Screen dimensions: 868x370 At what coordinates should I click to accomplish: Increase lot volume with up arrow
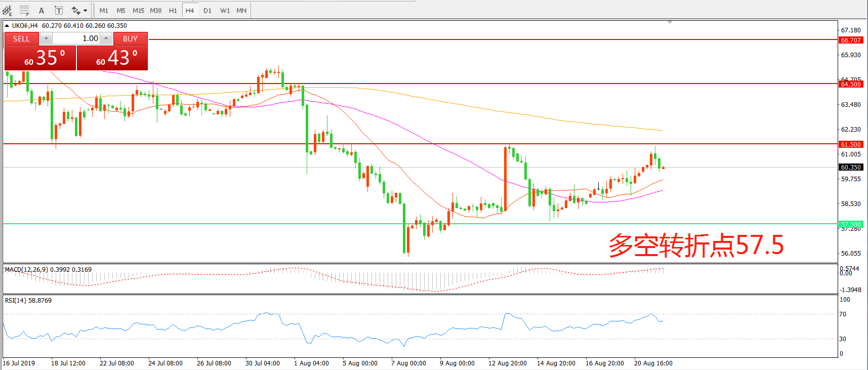click(106, 38)
